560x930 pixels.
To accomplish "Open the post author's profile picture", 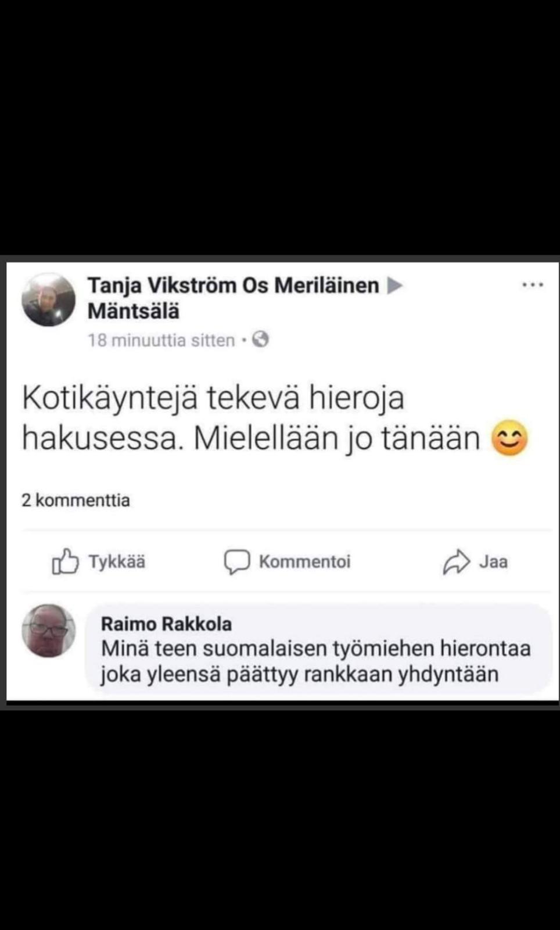I will [49, 300].
